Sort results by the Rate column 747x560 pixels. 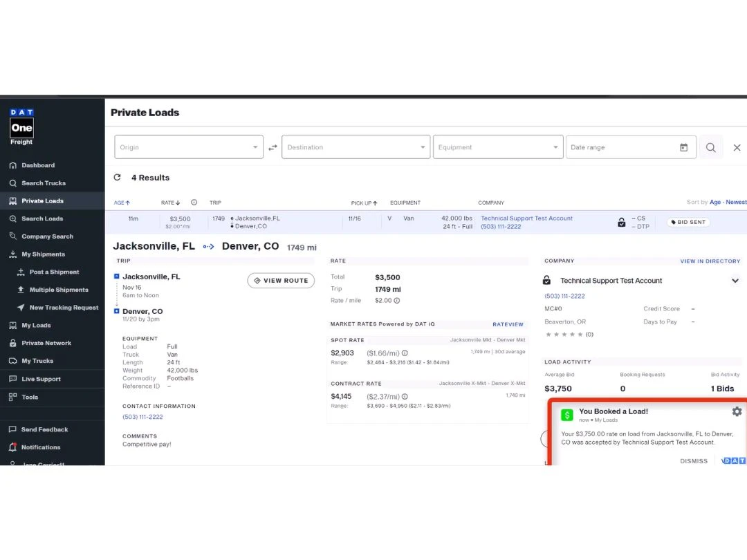[170, 203]
